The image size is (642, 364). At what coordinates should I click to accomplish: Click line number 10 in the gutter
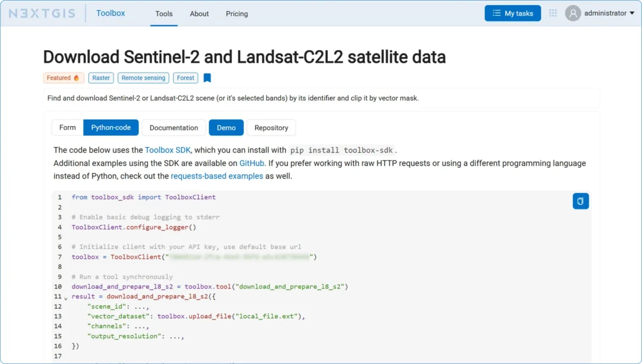tap(58, 287)
